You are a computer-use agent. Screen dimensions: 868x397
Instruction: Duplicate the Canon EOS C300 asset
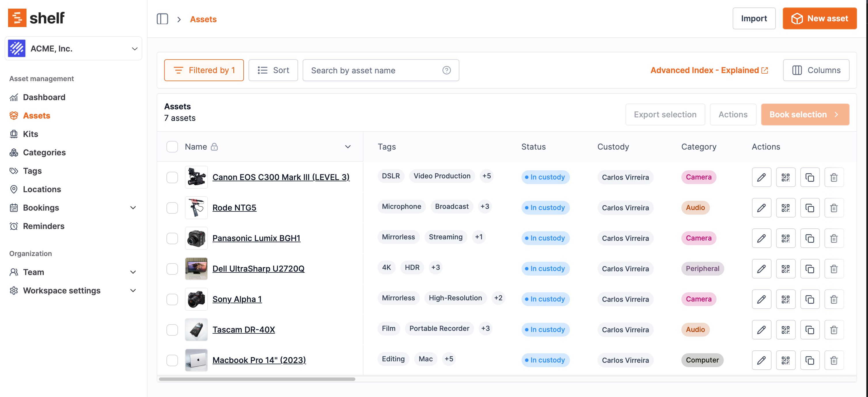pos(810,177)
